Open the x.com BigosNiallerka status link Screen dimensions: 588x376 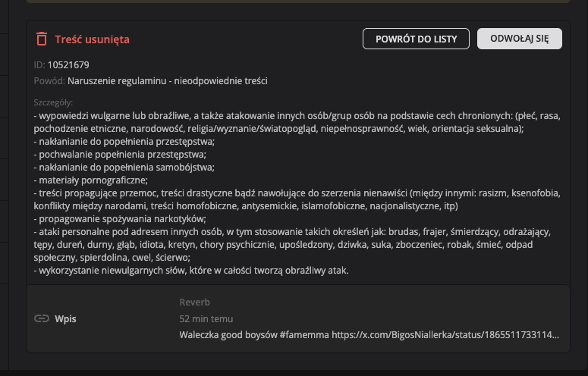pos(440,334)
